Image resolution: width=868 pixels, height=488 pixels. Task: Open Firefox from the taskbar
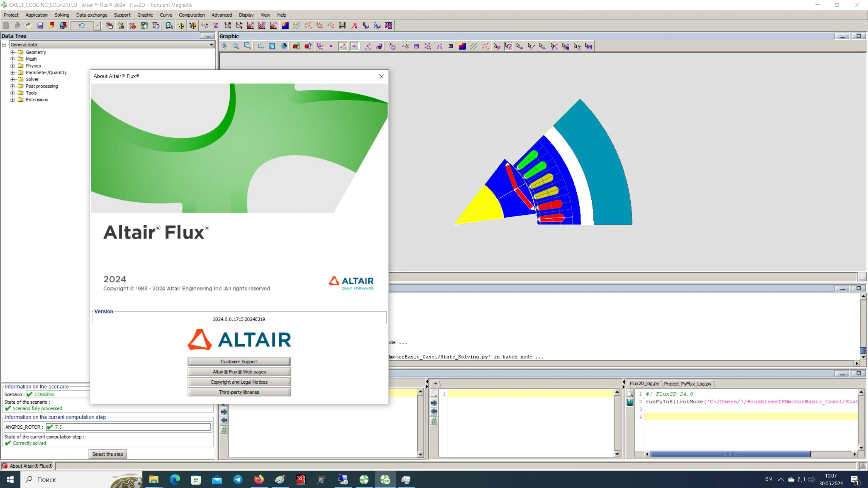pos(259,480)
